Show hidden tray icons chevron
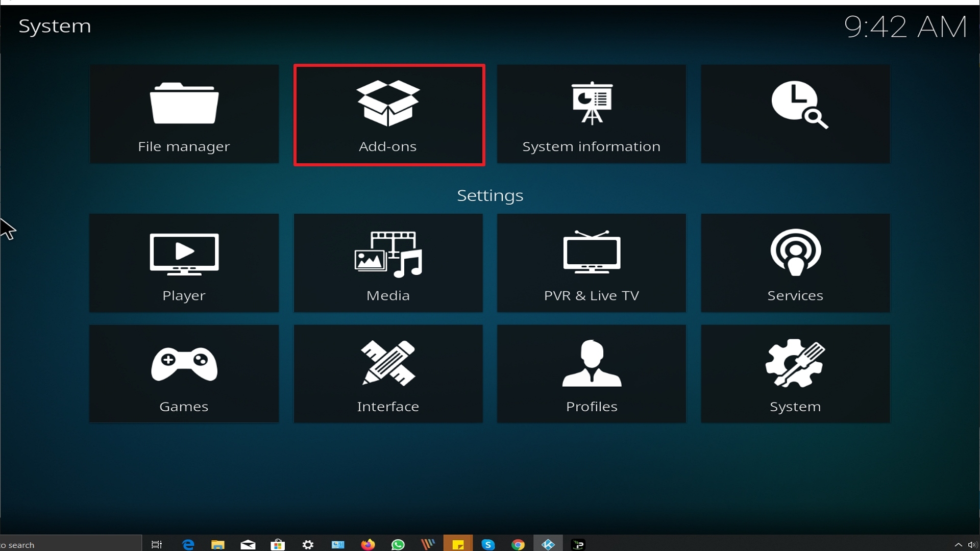The width and height of the screenshot is (980, 551). [x=958, y=545]
